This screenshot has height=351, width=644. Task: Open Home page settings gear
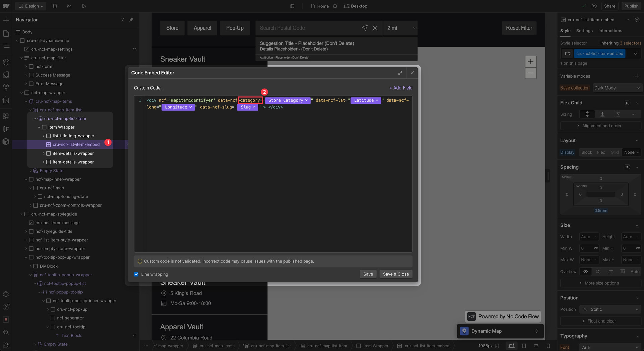(x=335, y=6)
